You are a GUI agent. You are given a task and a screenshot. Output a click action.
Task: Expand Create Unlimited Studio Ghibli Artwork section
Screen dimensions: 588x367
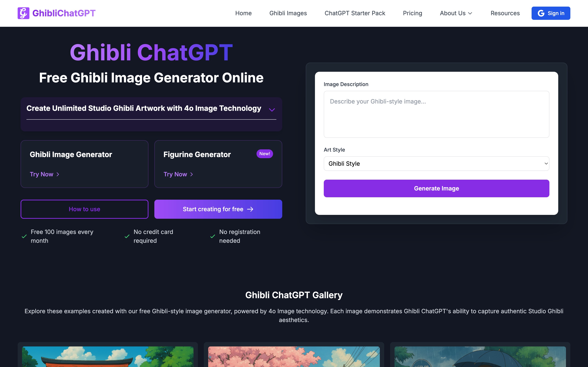click(272, 110)
